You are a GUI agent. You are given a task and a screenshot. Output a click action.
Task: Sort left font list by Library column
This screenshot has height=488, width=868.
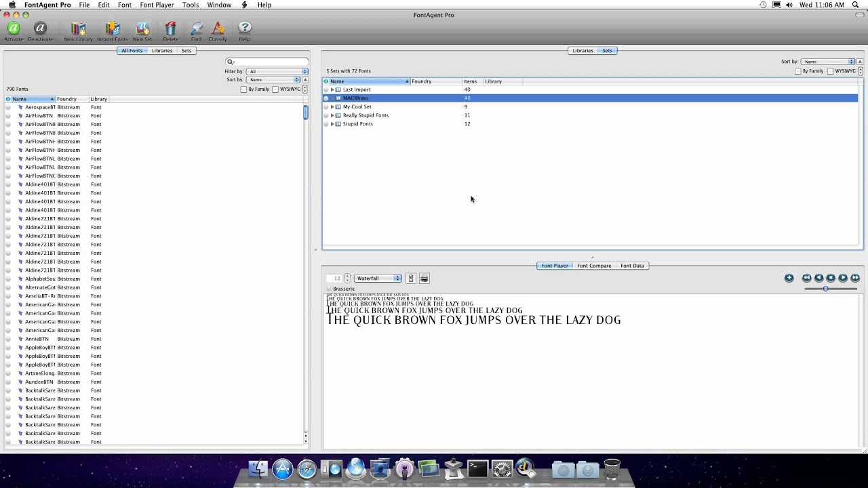pyautogui.click(x=98, y=99)
